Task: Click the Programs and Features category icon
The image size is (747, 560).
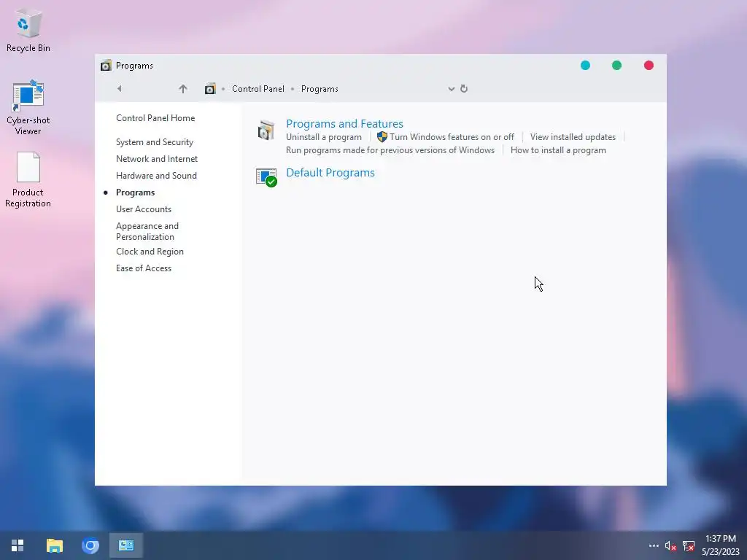Action: (x=266, y=131)
